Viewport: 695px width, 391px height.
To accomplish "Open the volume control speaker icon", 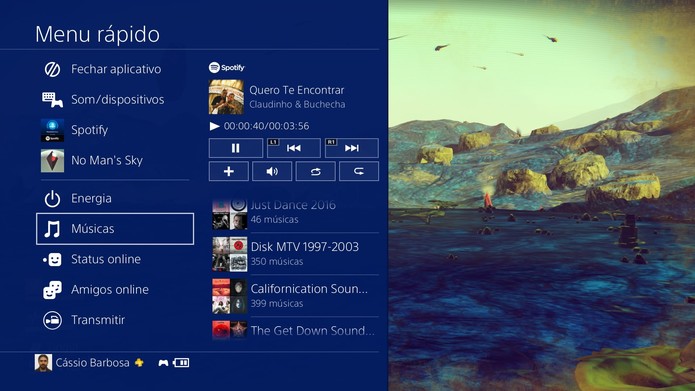I will tap(272, 172).
